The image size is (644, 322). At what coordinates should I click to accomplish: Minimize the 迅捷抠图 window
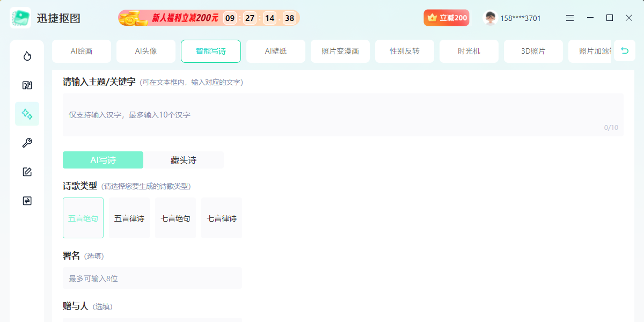[590, 18]
